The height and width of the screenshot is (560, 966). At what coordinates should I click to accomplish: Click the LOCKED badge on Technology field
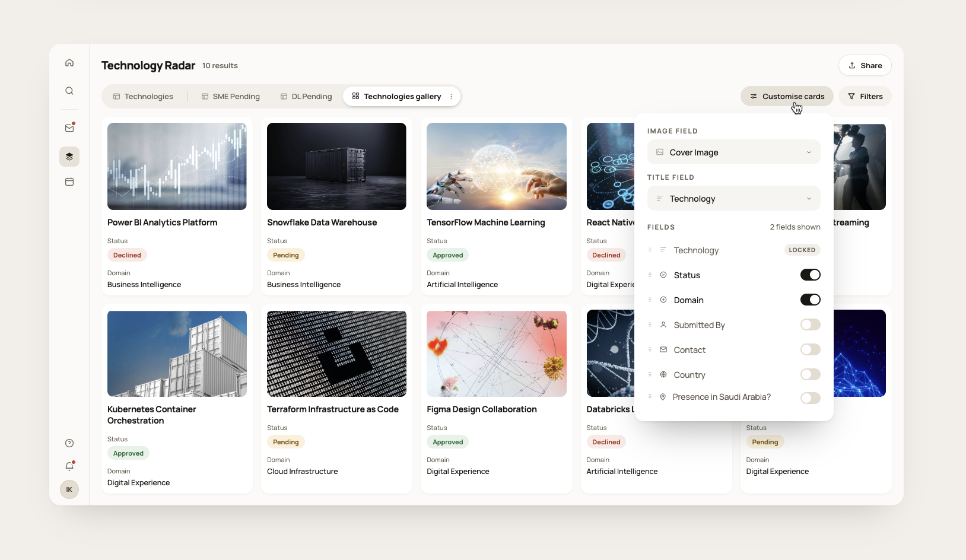pyautogui.click(x=802, y=250)
